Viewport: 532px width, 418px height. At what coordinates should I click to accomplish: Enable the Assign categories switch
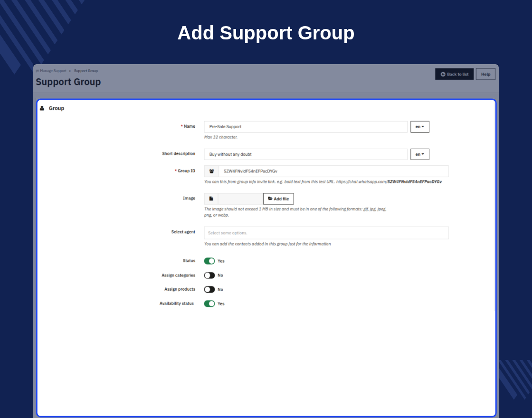(209, 275)
